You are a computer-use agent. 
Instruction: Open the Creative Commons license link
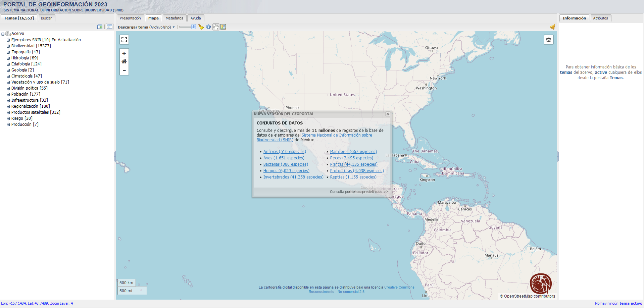399,288
